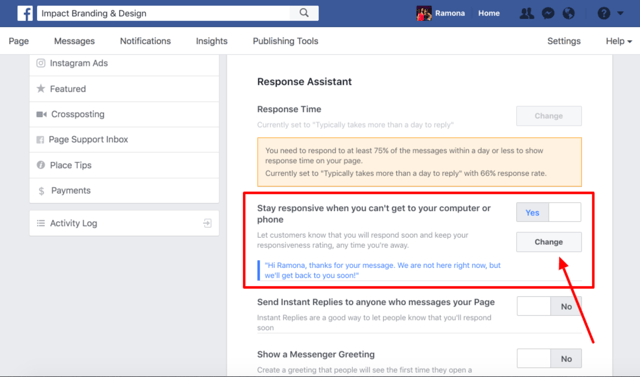This screenshot has width=640, height=377.
Task: Click the search magnifier icon
Action: click(x=304, y=13)
